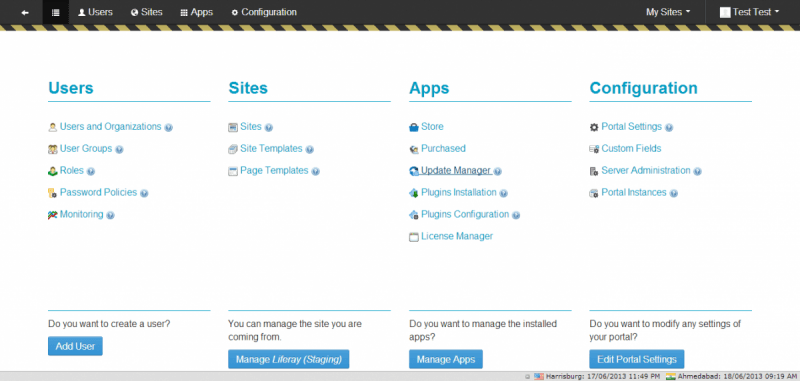Click the Update Manager icon
The height and width of the screenshot is (381, 800).
pos(414,171)
